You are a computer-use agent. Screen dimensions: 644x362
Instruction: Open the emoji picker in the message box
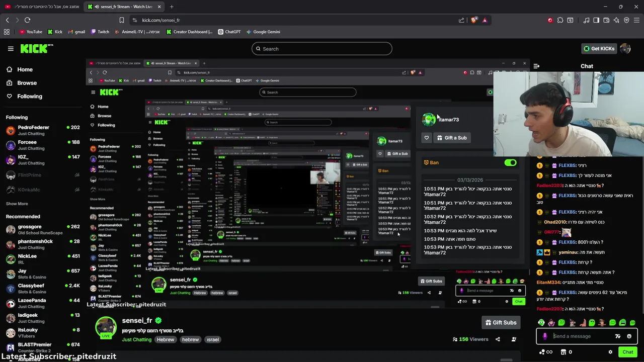tap(629, 336)
